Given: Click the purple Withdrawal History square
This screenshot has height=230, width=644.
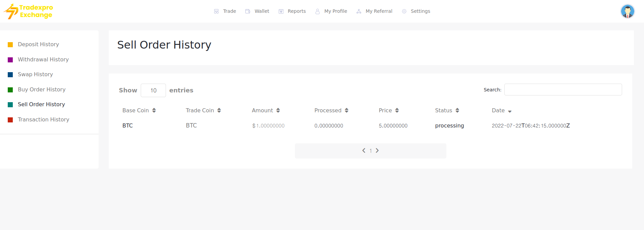Looking at the screenshot, I should tap(10, 60).
